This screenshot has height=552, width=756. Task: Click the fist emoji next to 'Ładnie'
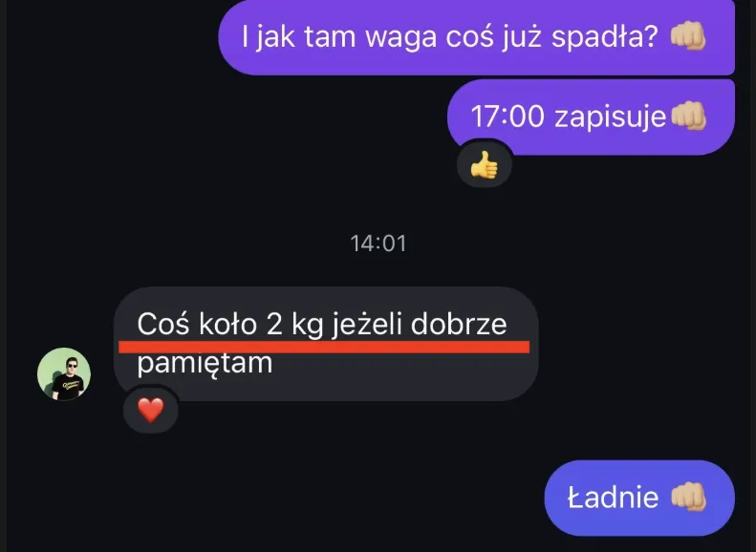tap(688, 498)
